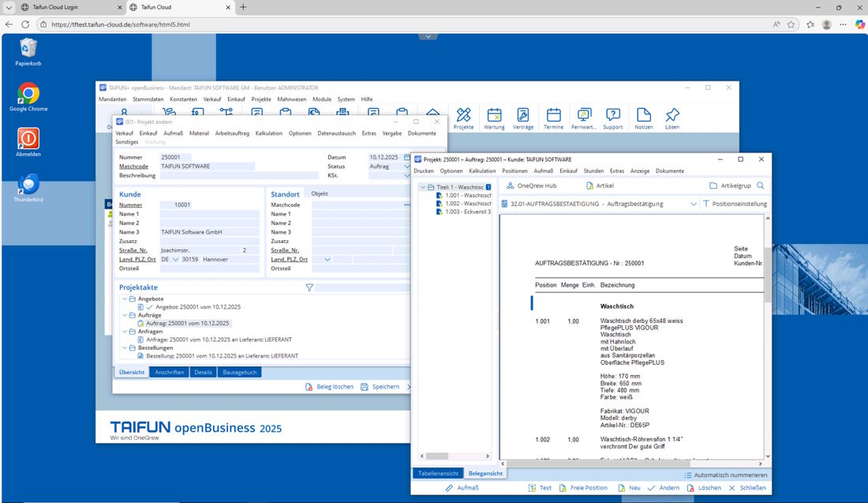Open the Auftragsbestätigung document type dropdown
Image resolution: width=868 pixels, height=503 pixels.
pos(694,204)
